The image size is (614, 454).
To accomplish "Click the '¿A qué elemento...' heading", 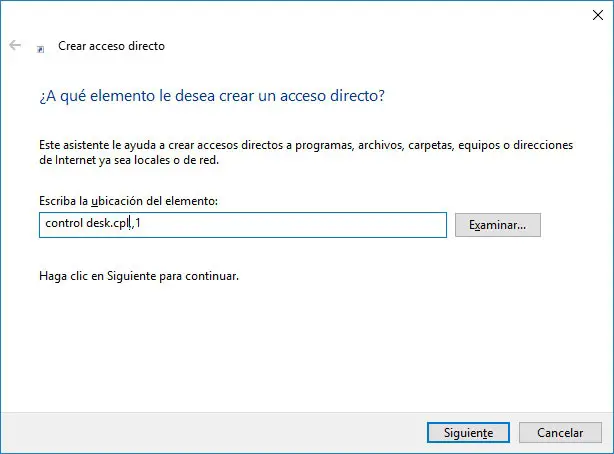I will coord(212,96).
